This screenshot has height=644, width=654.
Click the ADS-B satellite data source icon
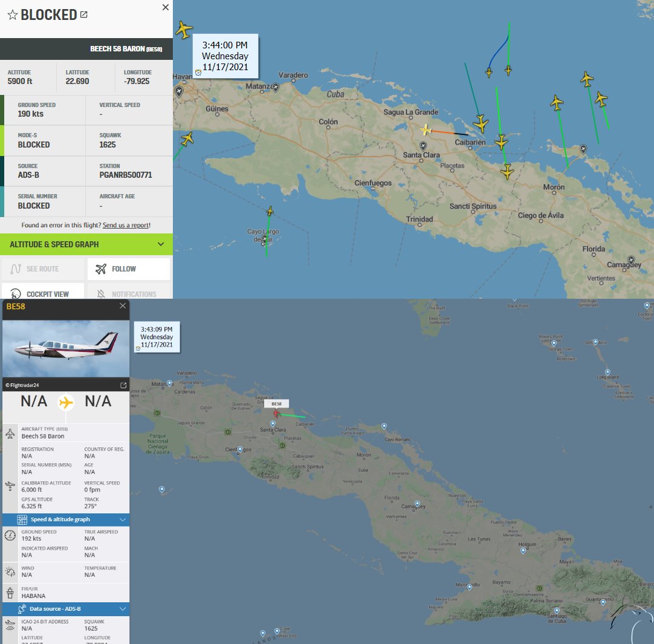click(x=22, y=608)
